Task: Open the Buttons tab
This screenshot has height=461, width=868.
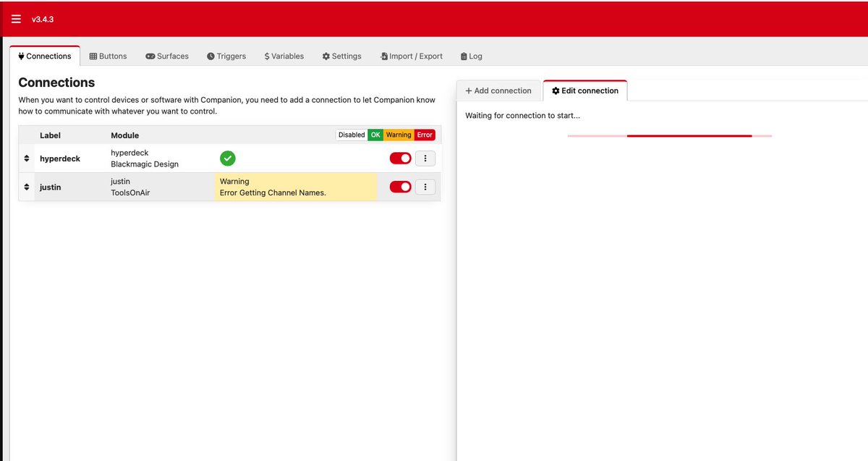Action: coord(108,56)
